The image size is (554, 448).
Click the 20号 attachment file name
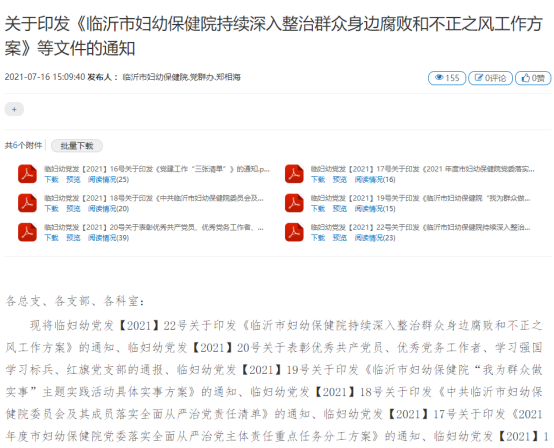click(154, 228)
